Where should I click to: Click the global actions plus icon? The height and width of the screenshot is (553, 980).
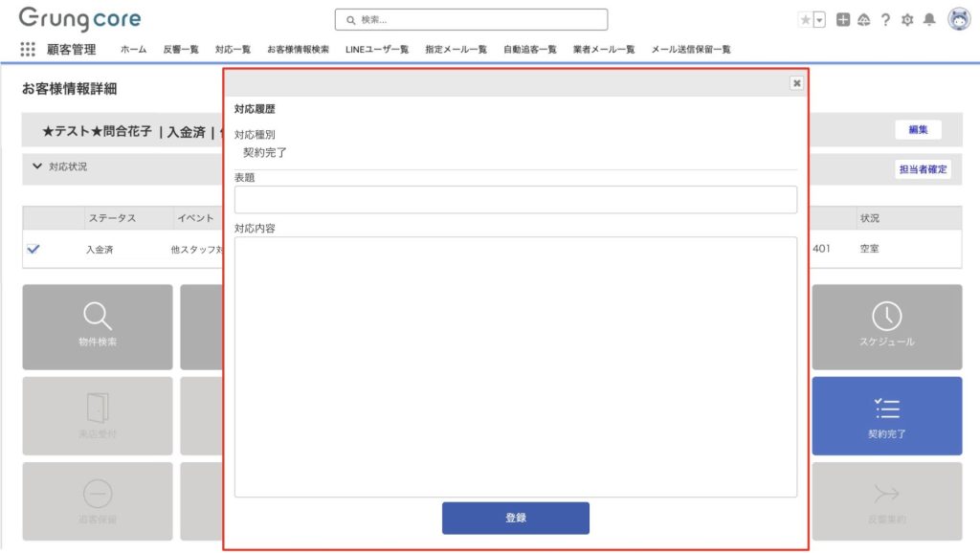click(x=843, y=20)
